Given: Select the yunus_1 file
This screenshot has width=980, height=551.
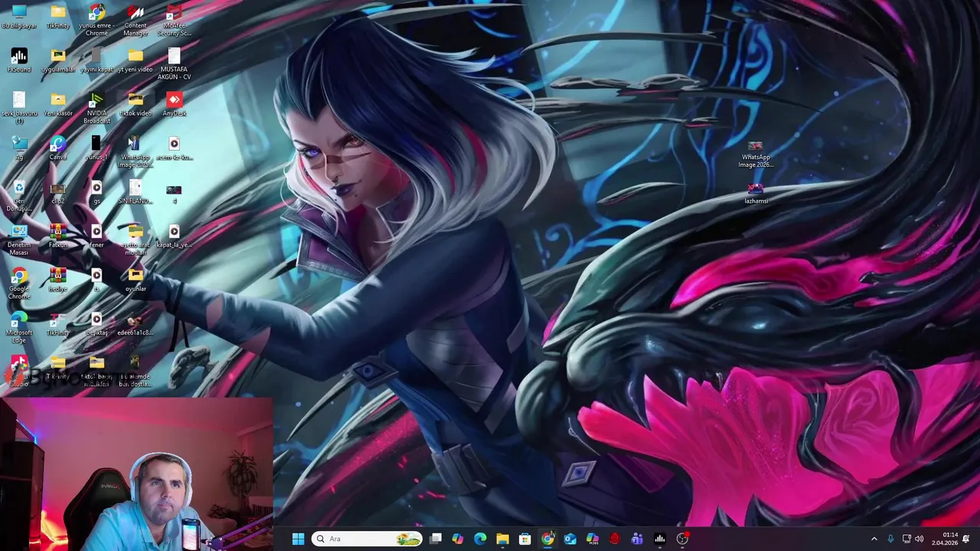Looking at the screenshot, I should click(x=96, y=148).
